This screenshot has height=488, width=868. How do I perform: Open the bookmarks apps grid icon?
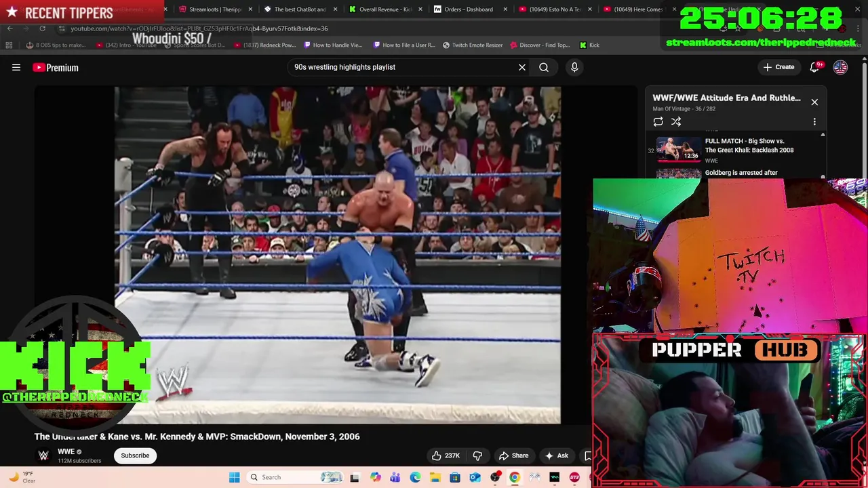click(9, 45)
